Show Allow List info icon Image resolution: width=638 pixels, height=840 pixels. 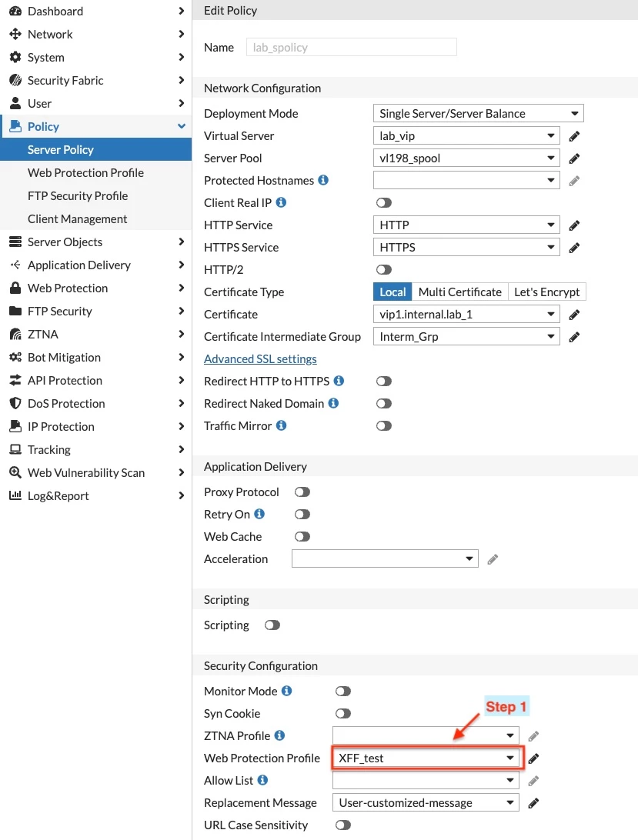(x=262, y=780)
